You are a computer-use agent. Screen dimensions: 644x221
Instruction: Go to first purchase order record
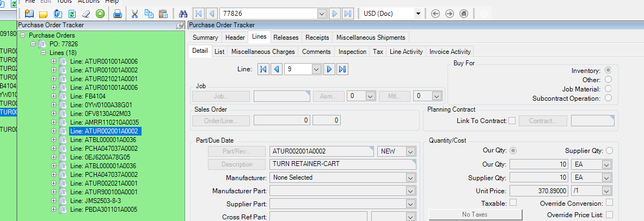(198, 14)
